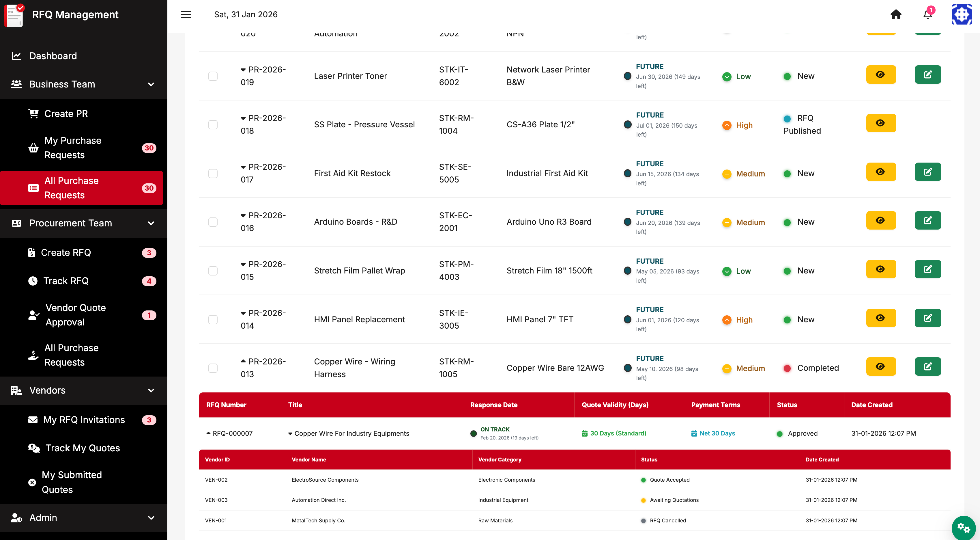Edit purchase request PR-2026-017
Image resolution: width=980 pixels, height=540 pixels.
click(x=928, y=172)
